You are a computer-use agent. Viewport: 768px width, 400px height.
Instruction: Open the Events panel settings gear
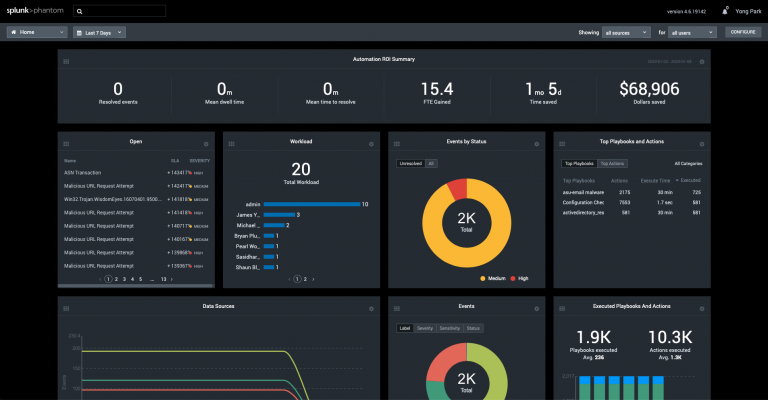coord(536,308)
